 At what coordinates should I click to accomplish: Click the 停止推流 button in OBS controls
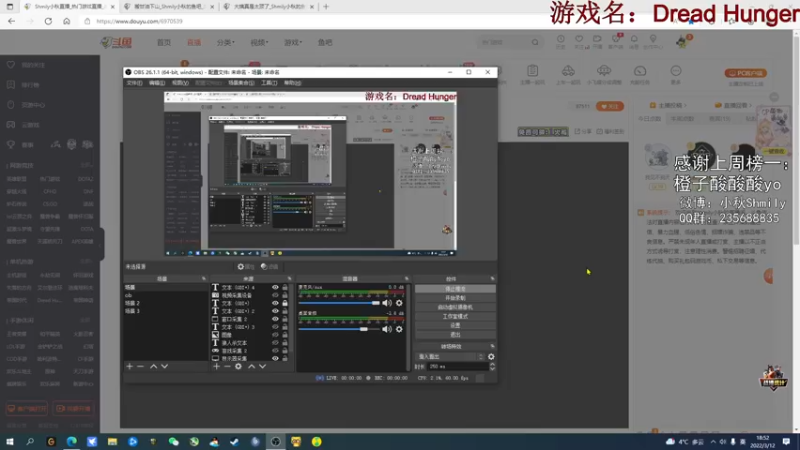455,289
